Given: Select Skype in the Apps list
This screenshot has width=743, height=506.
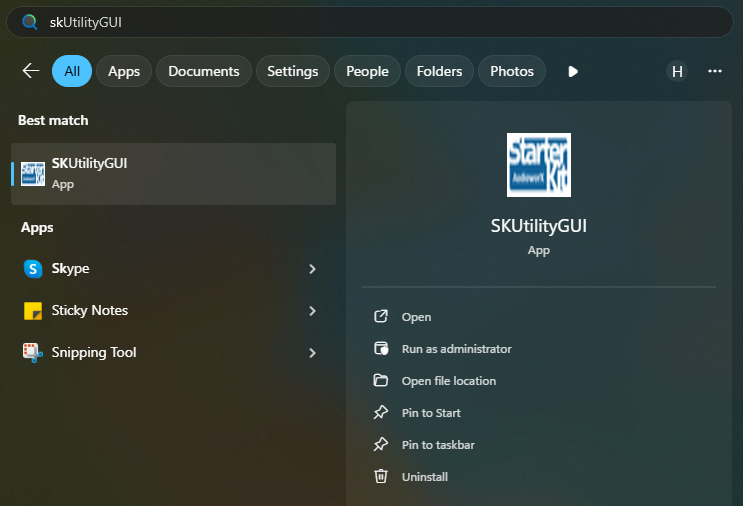Looking at the screenshot, I should click(171, 269).
